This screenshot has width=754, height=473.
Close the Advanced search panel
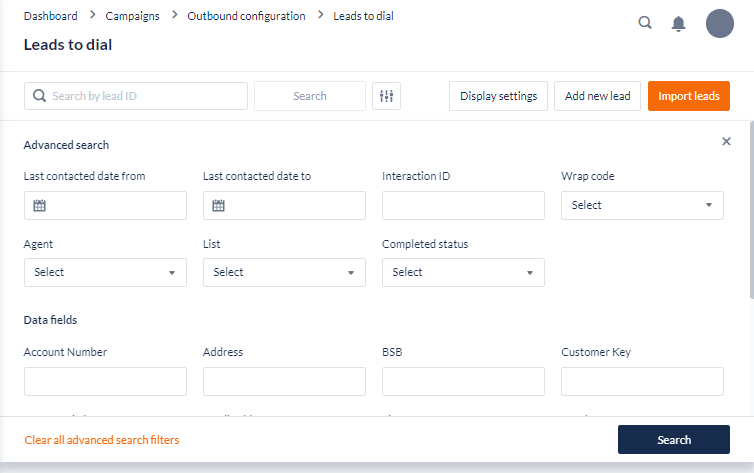726,142
